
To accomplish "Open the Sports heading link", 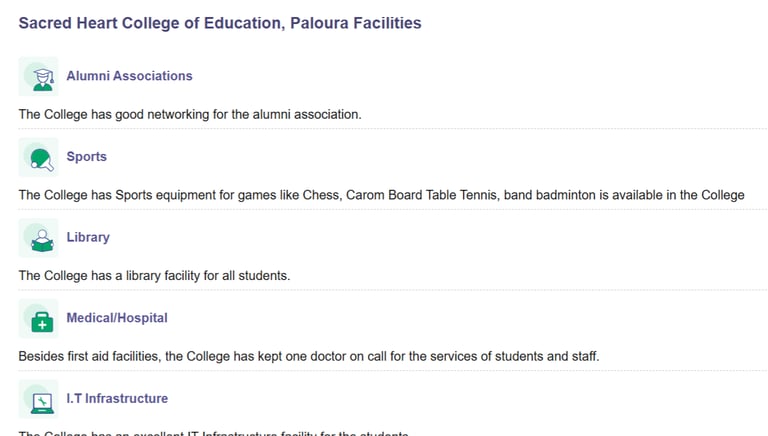I will point(87,157).
